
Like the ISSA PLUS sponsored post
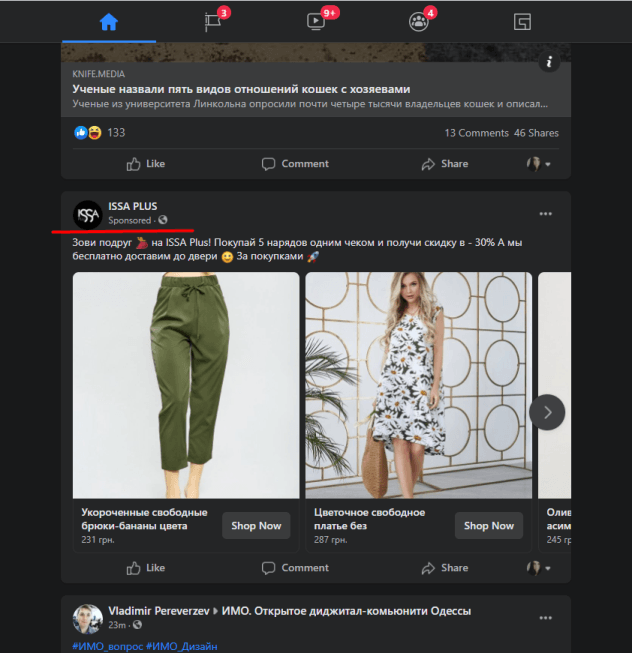(x=146, y=568)
